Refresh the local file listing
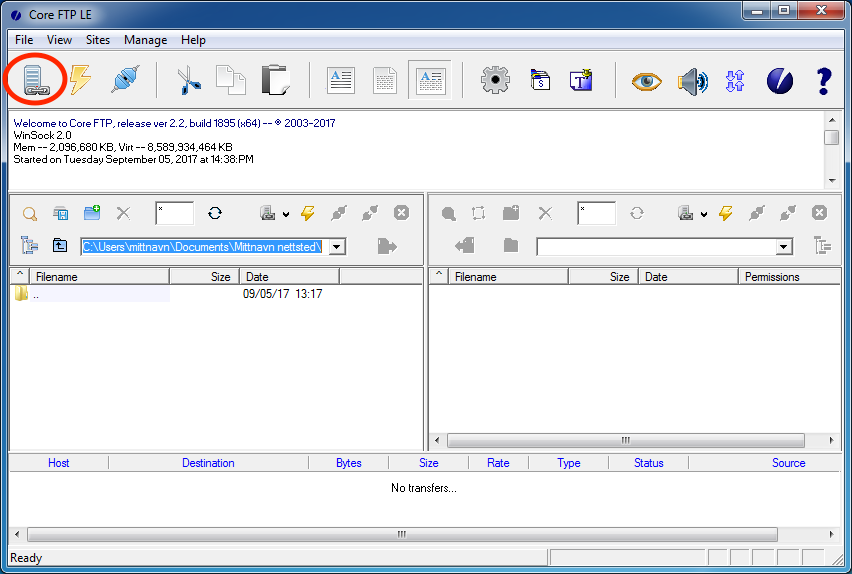 (215, 213)
